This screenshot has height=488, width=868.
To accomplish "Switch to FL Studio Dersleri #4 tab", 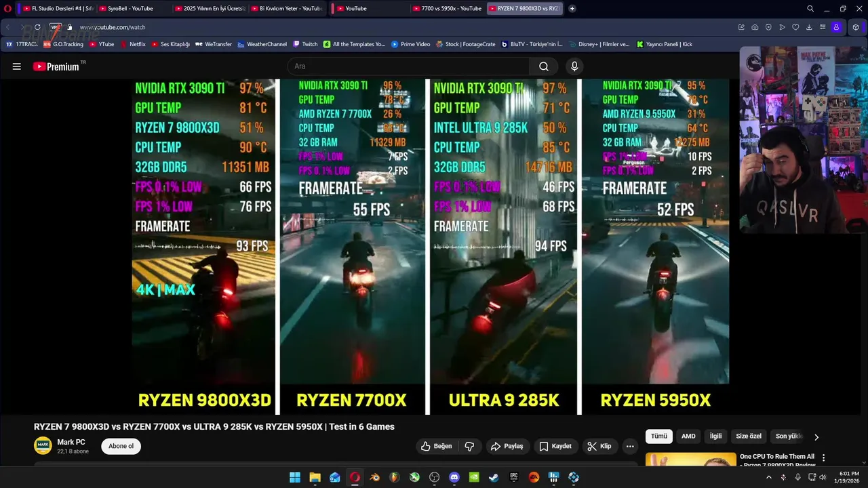I will tap(58, 9).
